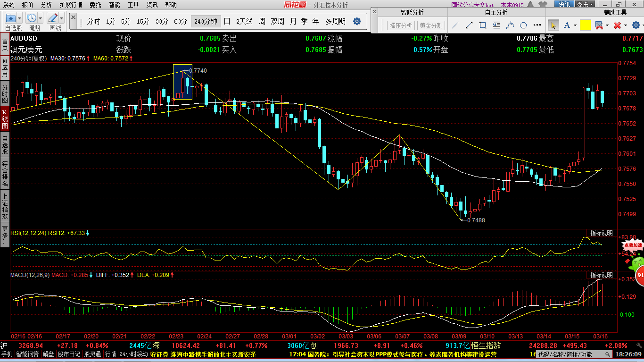Toggle the arrow cursor selection tool
Viewport: 644px width, 362px height.
click(x=553, y=25)
